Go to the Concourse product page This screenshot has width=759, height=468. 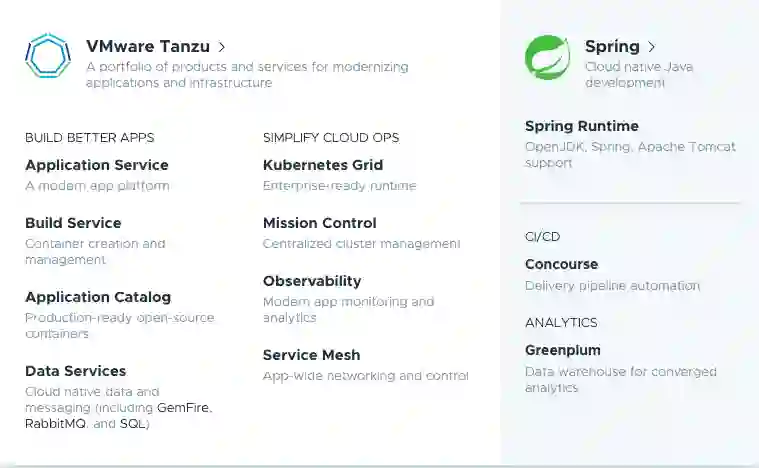(x=562, y=264)
